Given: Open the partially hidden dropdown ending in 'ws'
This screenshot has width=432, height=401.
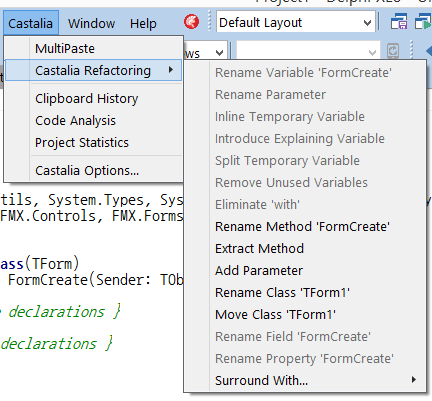Looking at the screenshot, I should (x=219, y=53).
